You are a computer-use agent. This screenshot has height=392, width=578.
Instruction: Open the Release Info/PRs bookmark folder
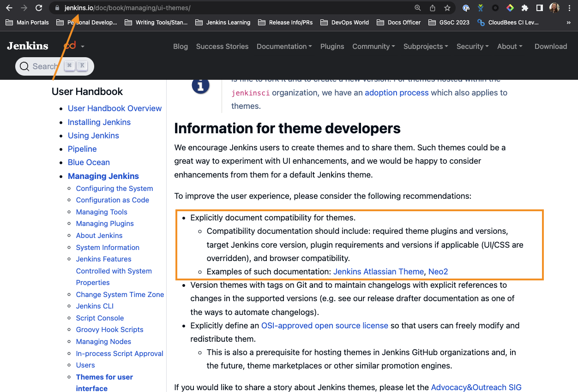tap(285, 22)
